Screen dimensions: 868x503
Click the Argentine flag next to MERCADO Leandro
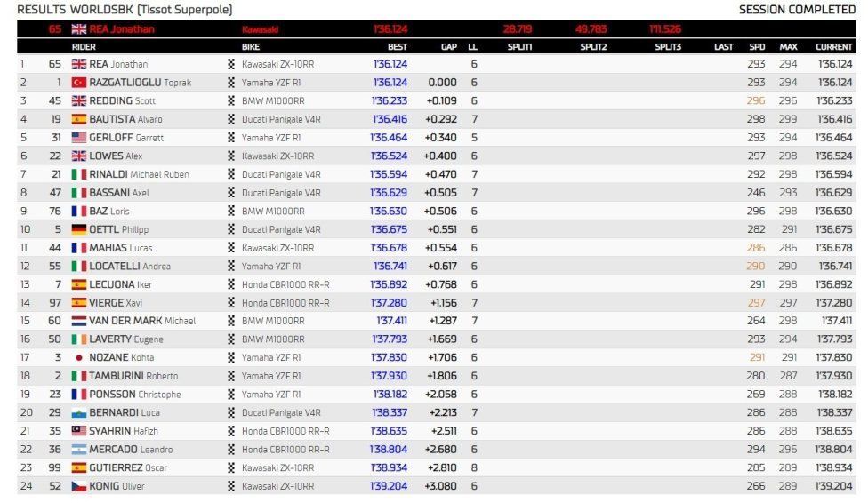point(78,450)
